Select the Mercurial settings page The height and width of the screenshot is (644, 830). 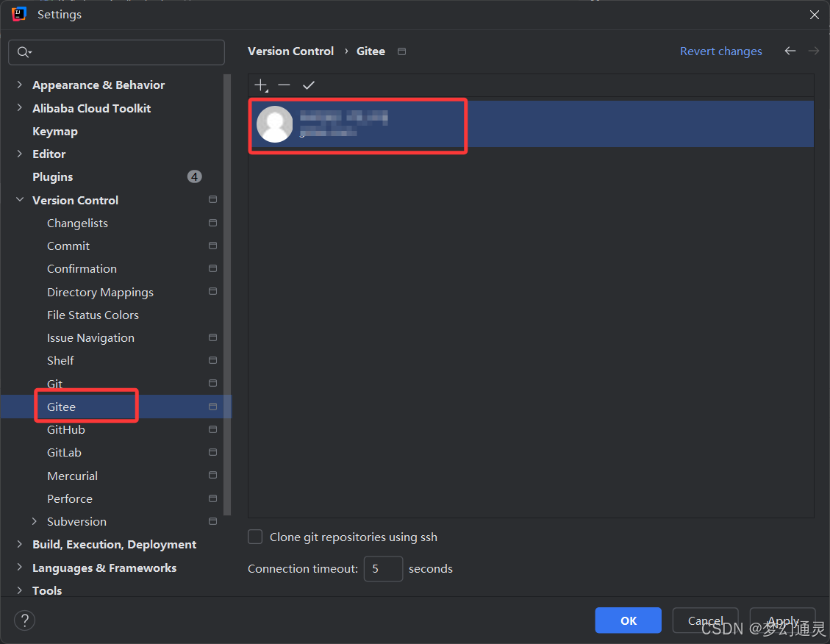click(72, 476)
